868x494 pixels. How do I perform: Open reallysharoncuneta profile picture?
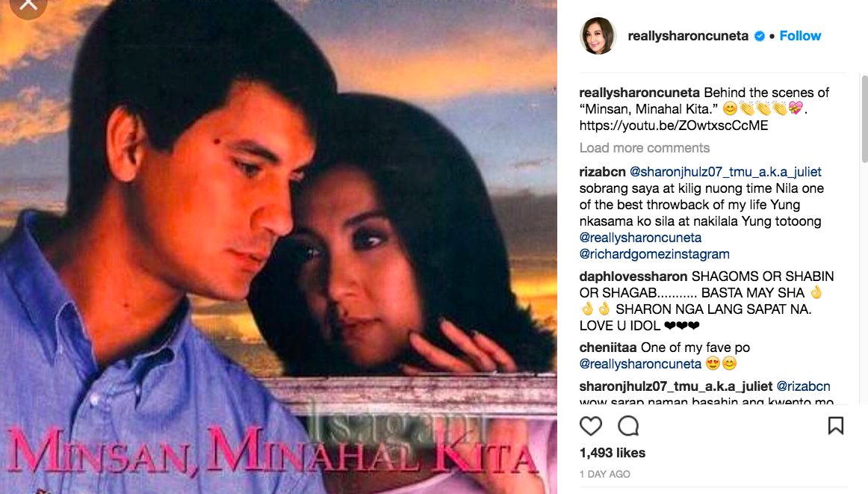click(598, 36)
